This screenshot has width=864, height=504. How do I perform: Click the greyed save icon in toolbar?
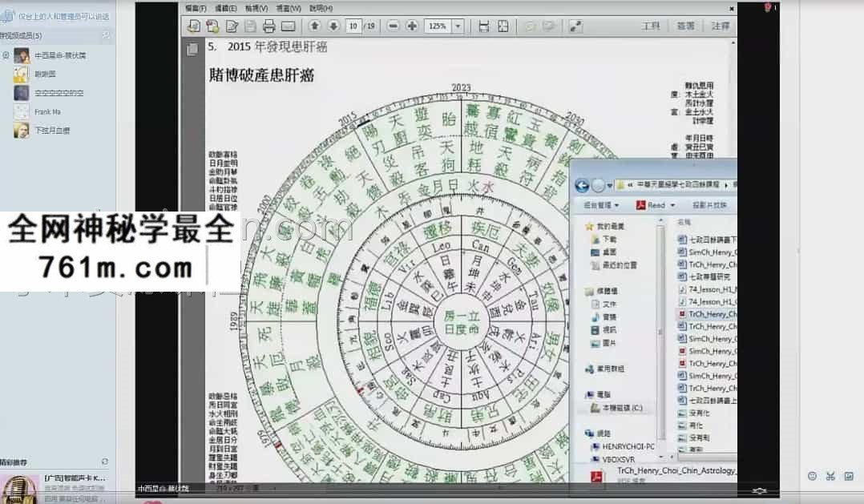(250, 26)
